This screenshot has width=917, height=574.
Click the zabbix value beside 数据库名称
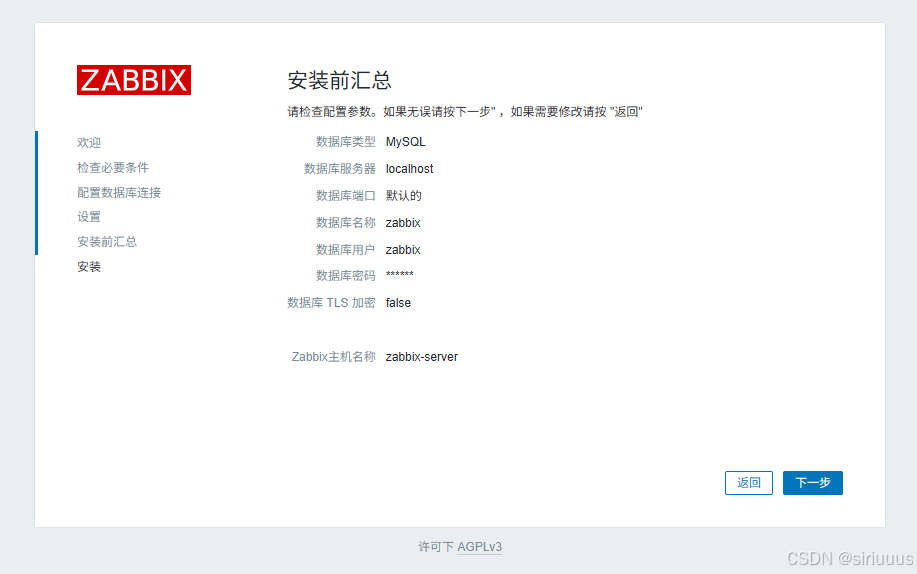(x=403, y=223)
